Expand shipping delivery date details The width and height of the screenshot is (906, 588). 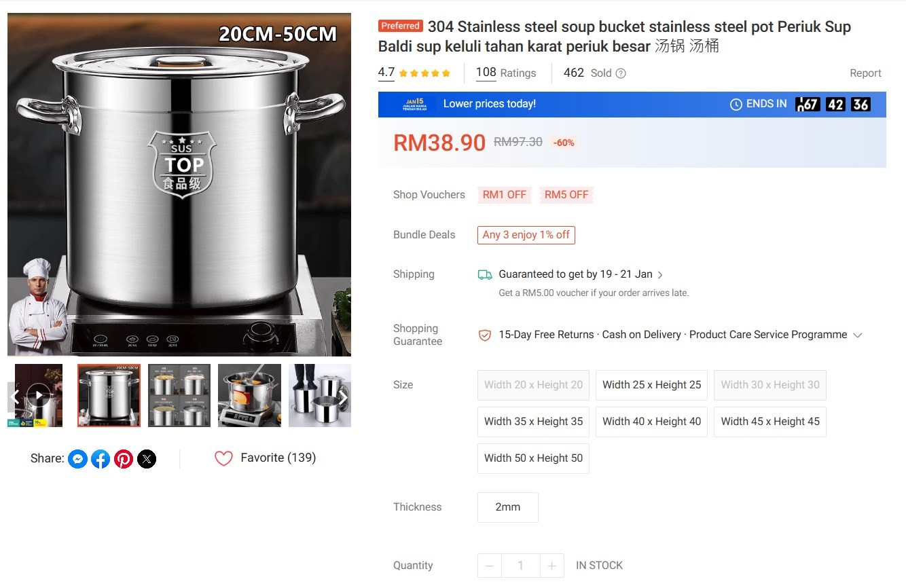(x=660, y=275)
